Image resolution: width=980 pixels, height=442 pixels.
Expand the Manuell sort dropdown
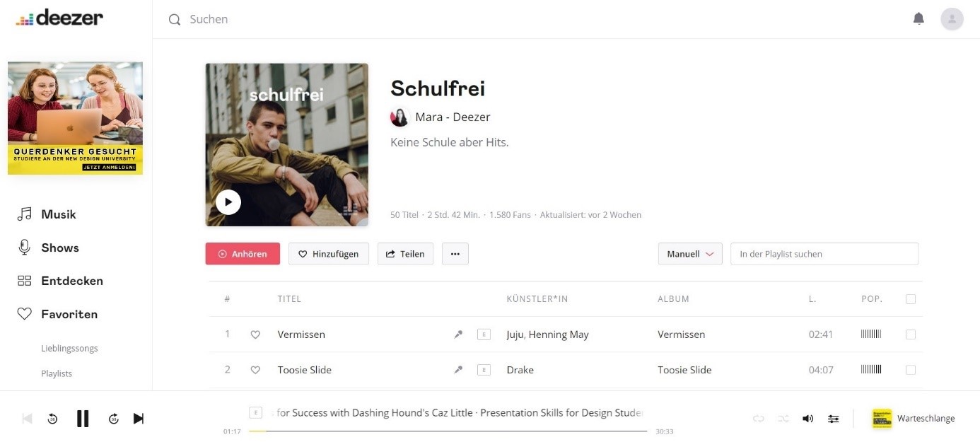(689, 254)
